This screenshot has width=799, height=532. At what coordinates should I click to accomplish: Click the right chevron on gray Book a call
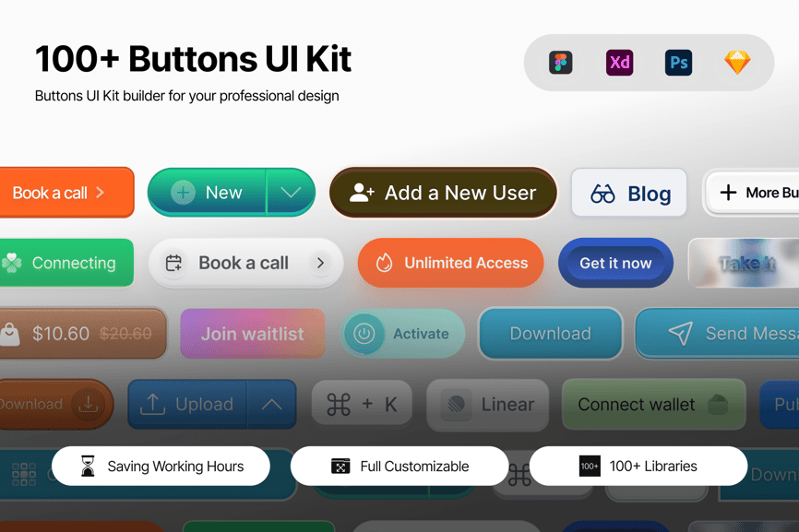(320, 263)
